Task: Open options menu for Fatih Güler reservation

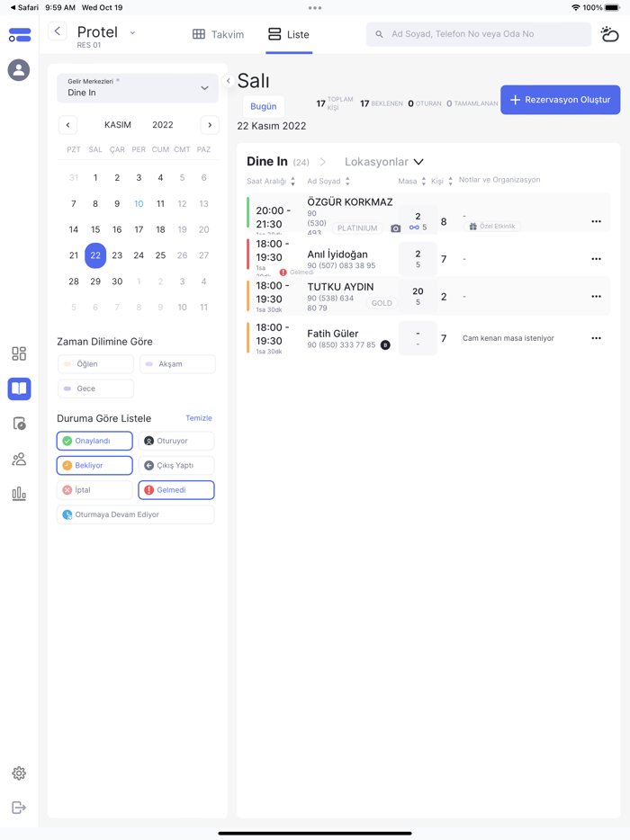Action: point(596,339)
